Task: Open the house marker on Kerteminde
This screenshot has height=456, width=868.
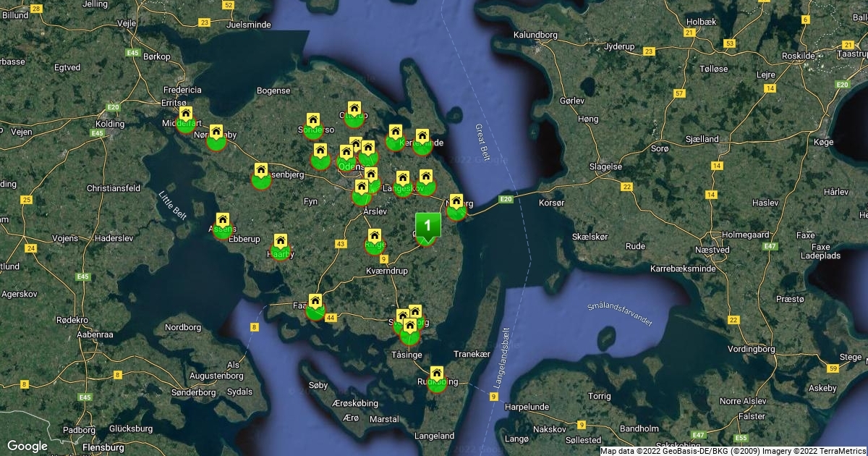Action: (x=422, y=138)
